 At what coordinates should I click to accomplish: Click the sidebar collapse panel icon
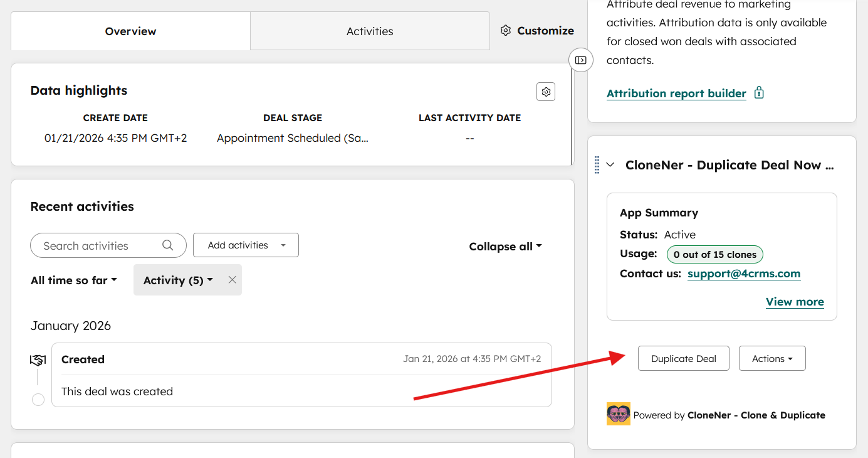581,60
